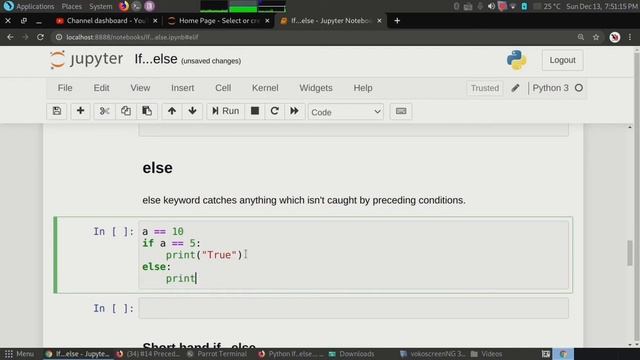
Task: Open the command palette keyboard icon
Action: coord(401,111)
